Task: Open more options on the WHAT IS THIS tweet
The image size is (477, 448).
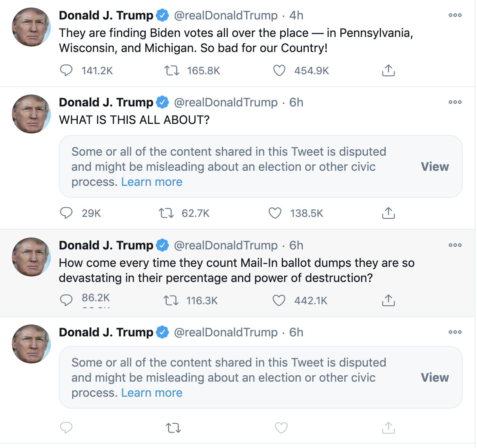Action: 455,102
